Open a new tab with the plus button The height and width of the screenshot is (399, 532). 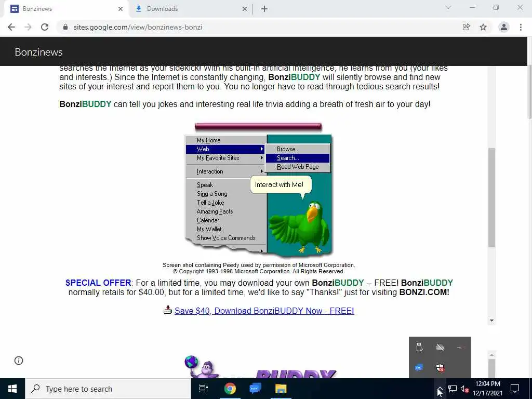point(264,9)
